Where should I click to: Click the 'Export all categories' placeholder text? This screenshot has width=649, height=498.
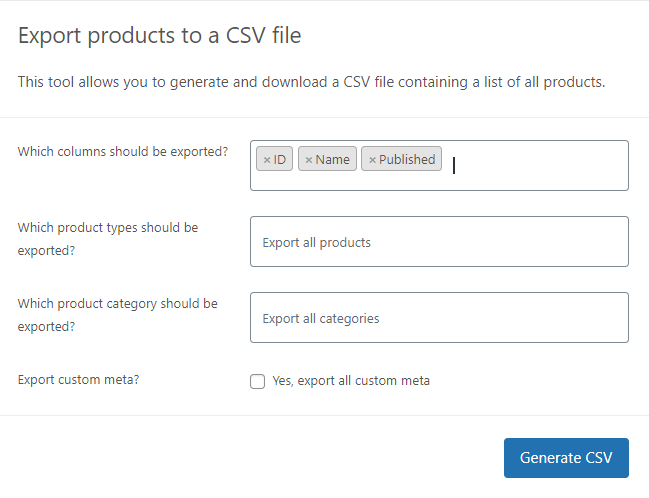(x=321, y=318)
